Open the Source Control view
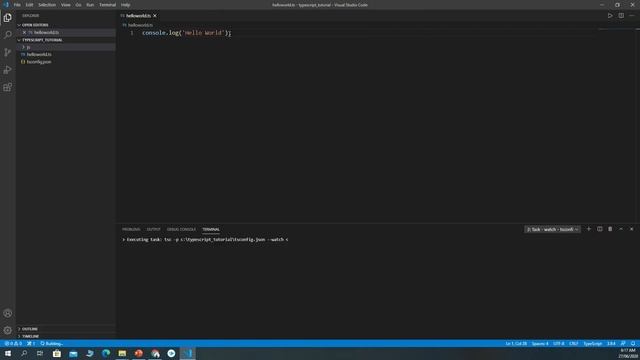This screenshot has width=640, height=360. point(7,52)
